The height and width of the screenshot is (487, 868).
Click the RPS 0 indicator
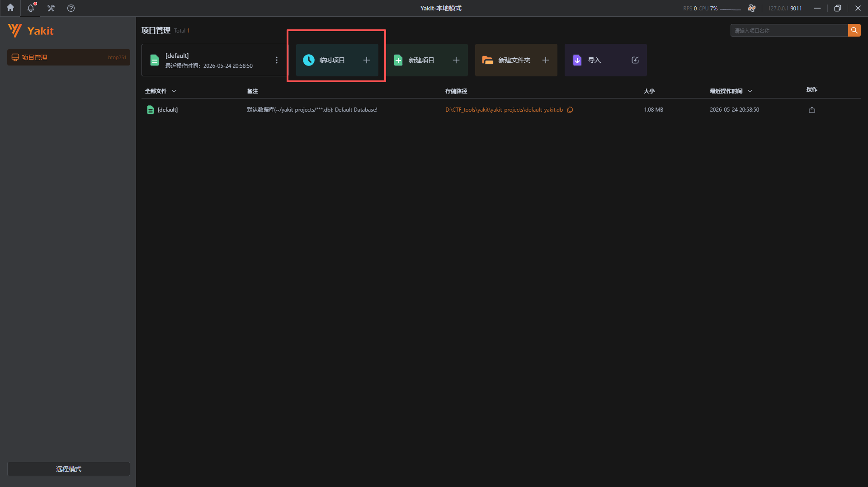point(690,9)
